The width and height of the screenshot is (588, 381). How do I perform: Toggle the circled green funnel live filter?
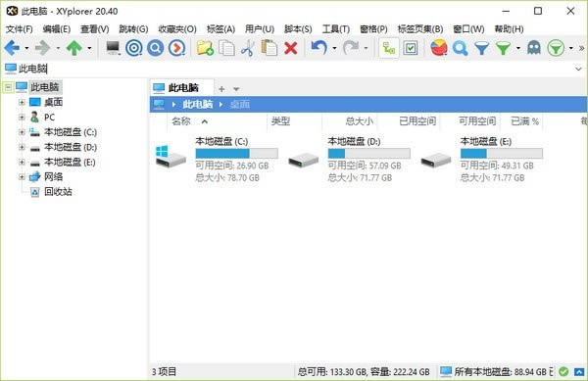pyautogui.click(x=556, y=48)
